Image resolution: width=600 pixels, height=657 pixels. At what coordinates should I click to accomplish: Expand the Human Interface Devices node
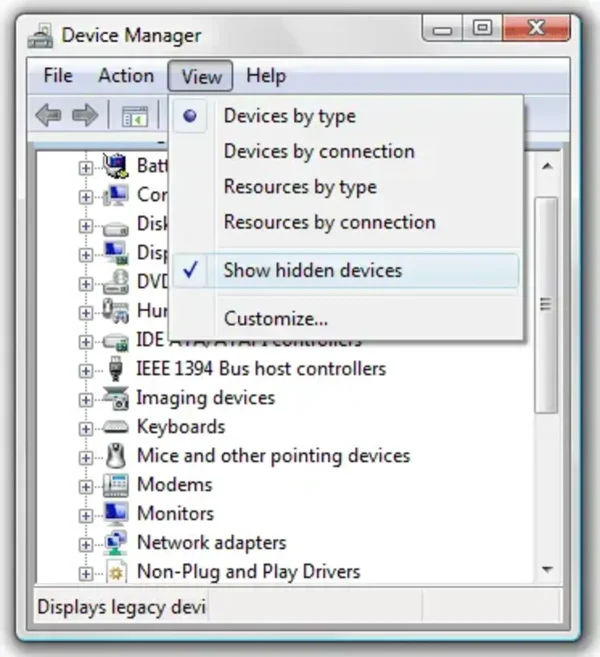click(x=85, y=313)
